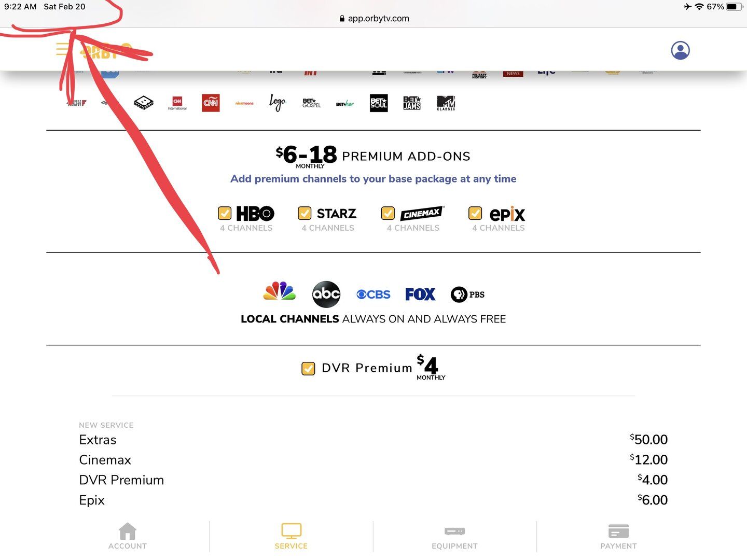The image size is (747, 560).
Task: Toggle the Cinemax add-on checkbox
Action: 388,213
